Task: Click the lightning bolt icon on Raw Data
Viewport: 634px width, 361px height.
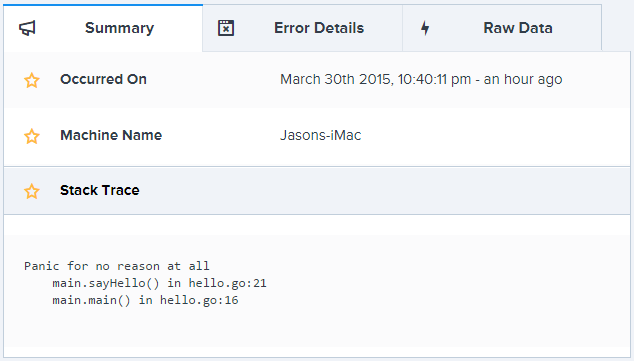Action: pyautogui.click(x=425, y=28)
